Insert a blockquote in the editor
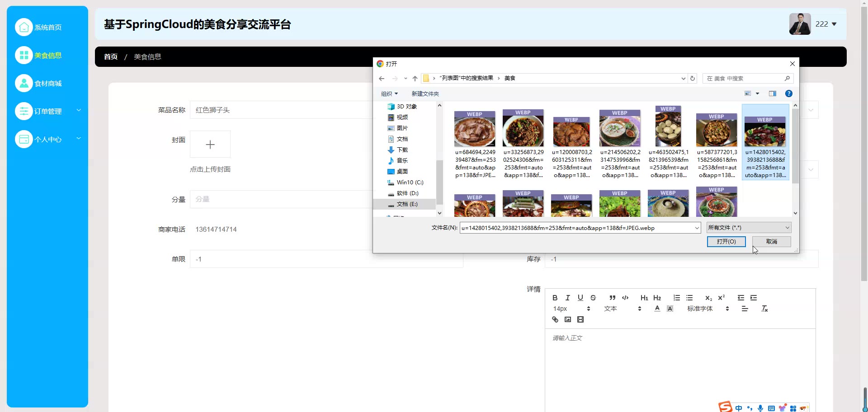Screen dimensions: 868x412 click(612, 298)
